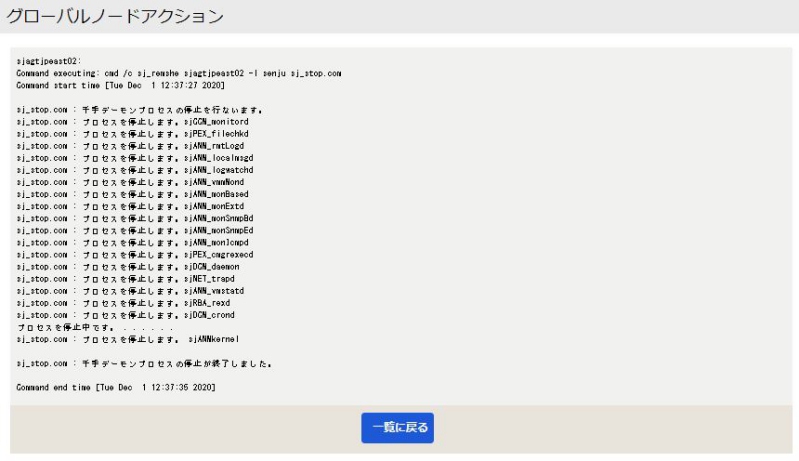Select the line stopping sjDCN_crond
The width and height of the screenshot is (799, 461).
125,315
